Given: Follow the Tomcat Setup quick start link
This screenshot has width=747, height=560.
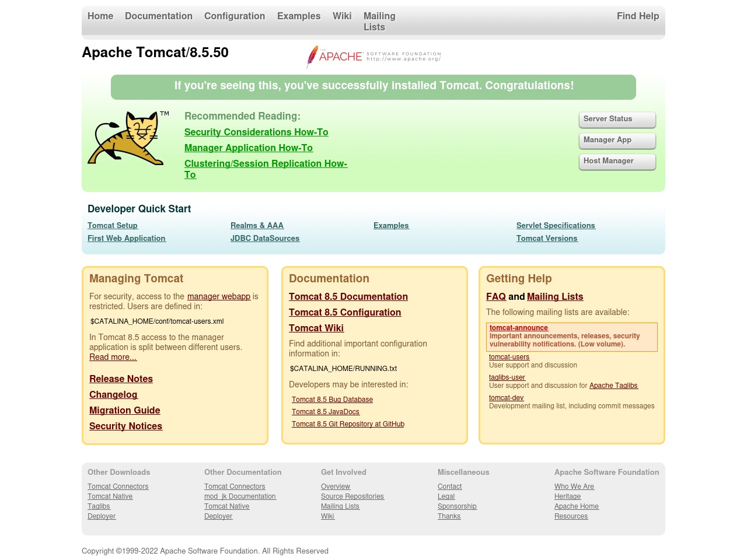Looking at the screenshot, I should 113,226.
